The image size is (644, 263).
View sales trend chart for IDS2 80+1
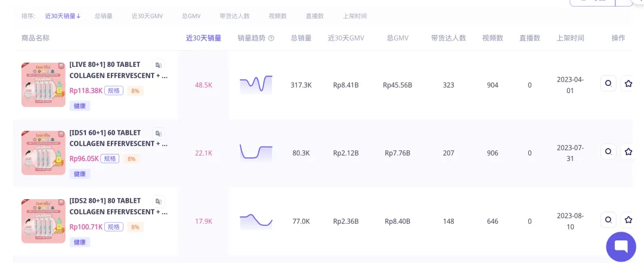256,221
